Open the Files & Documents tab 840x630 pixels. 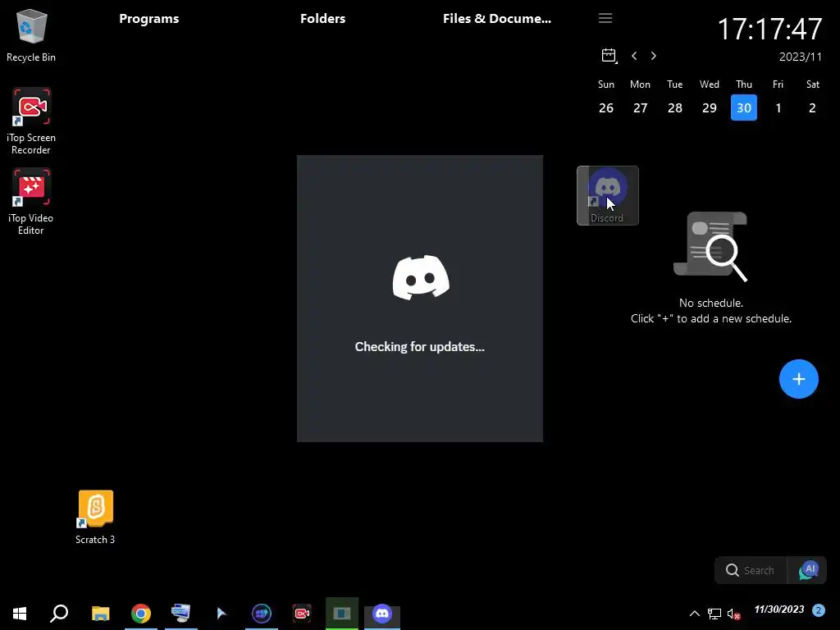click(496, 18)
